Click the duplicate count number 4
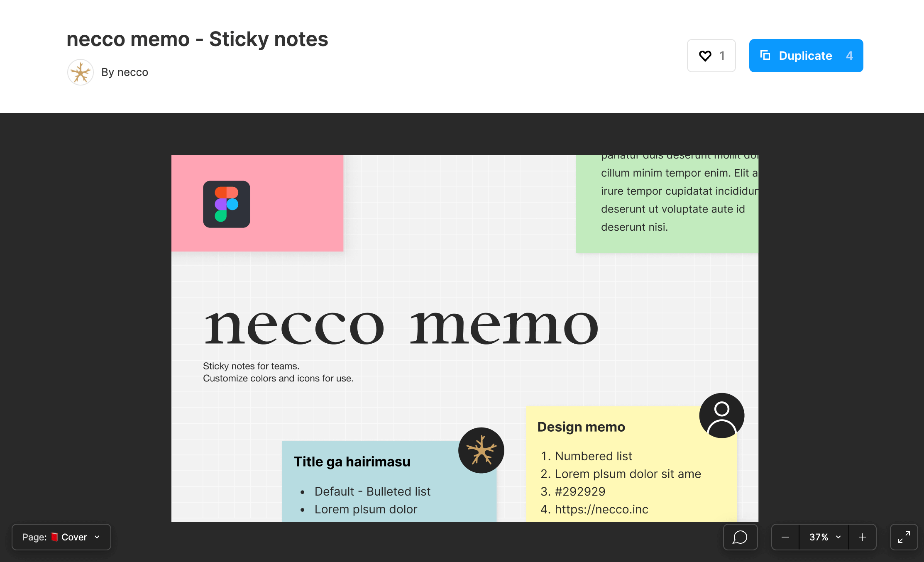 pyautogui.click(x=850, y=56)
